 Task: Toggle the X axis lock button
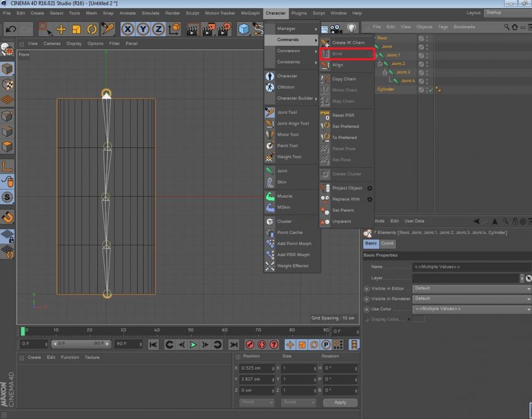coord(128,29)
